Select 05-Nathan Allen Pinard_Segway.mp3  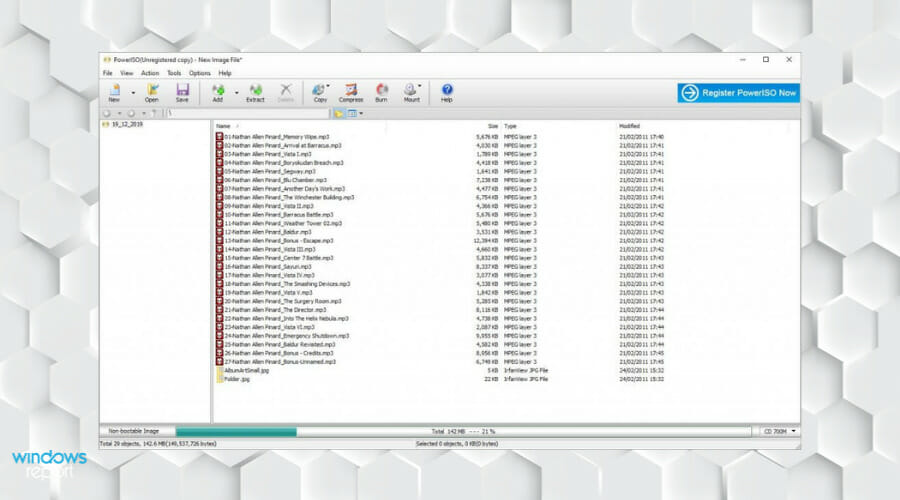270,171
